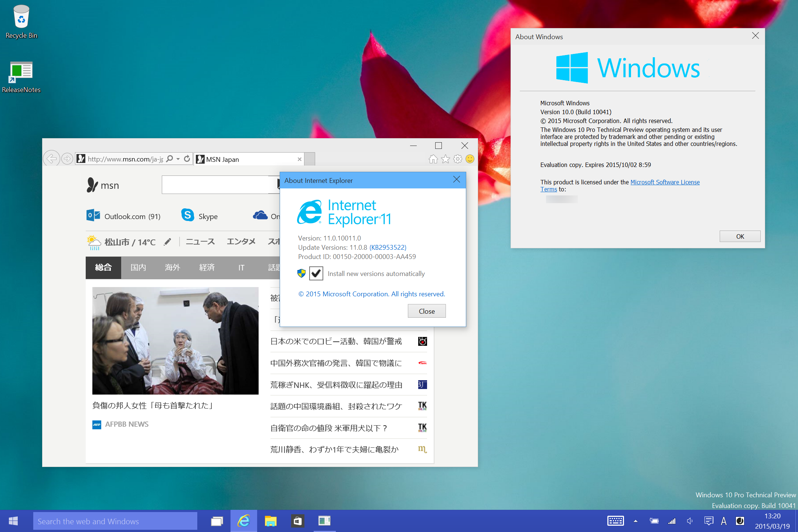Open the volume control in the system tray

[x=689, y=521]
